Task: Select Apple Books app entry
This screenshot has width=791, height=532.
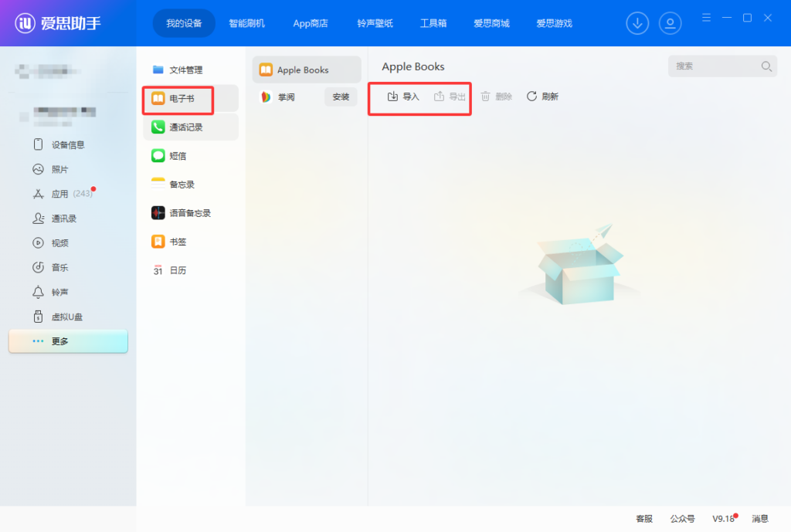Action: click(x=306, y=69)
